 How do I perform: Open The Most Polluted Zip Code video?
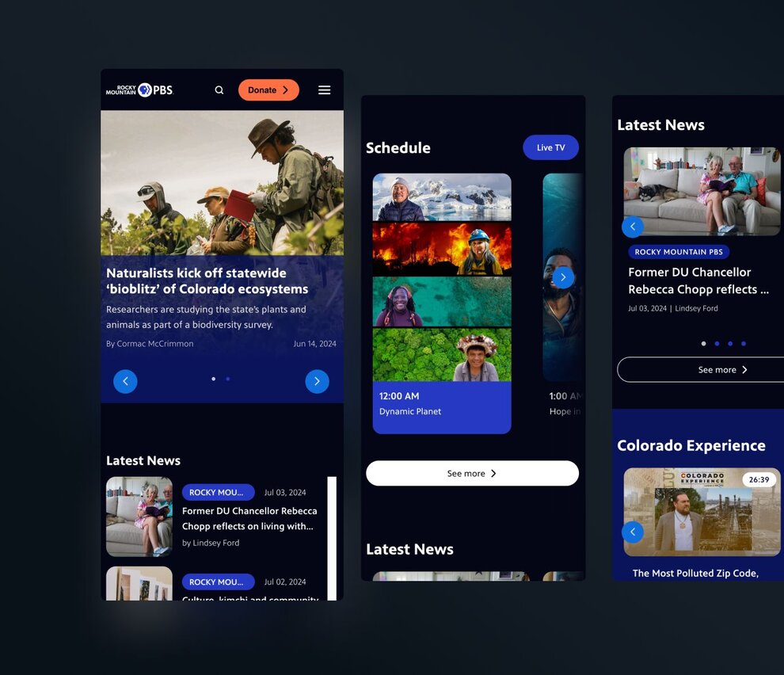pos(695,574)
